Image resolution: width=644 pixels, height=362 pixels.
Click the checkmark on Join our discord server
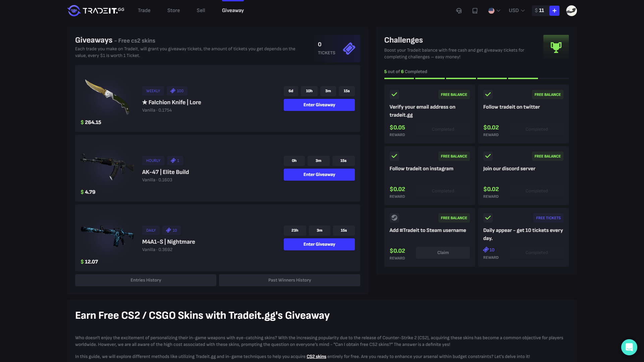[488, 156]
